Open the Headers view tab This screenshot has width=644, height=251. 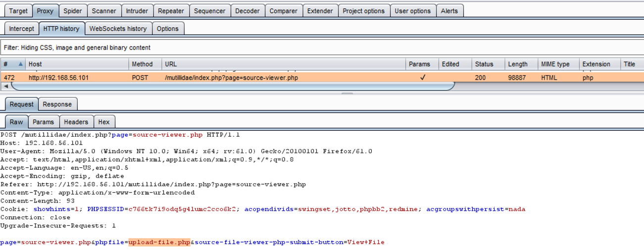(76, 122)
